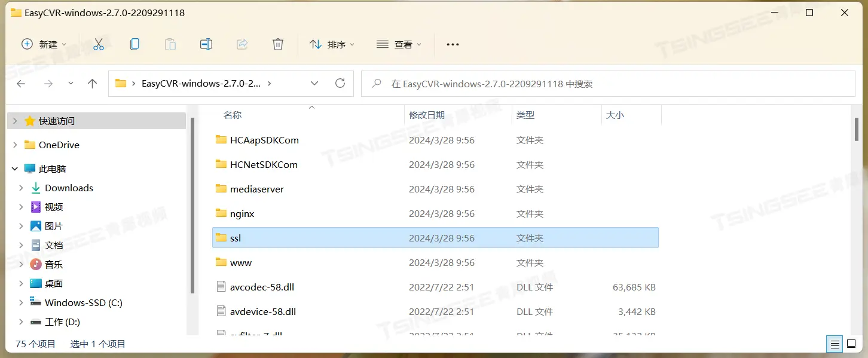Select 文档 in navigation pane
Image resolution: width=868 pixels, height=358 pixels.
(54, 245)
